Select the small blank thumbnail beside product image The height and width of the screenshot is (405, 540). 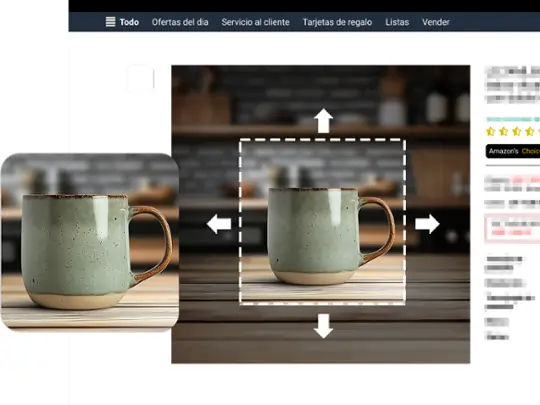pos(141,78)
